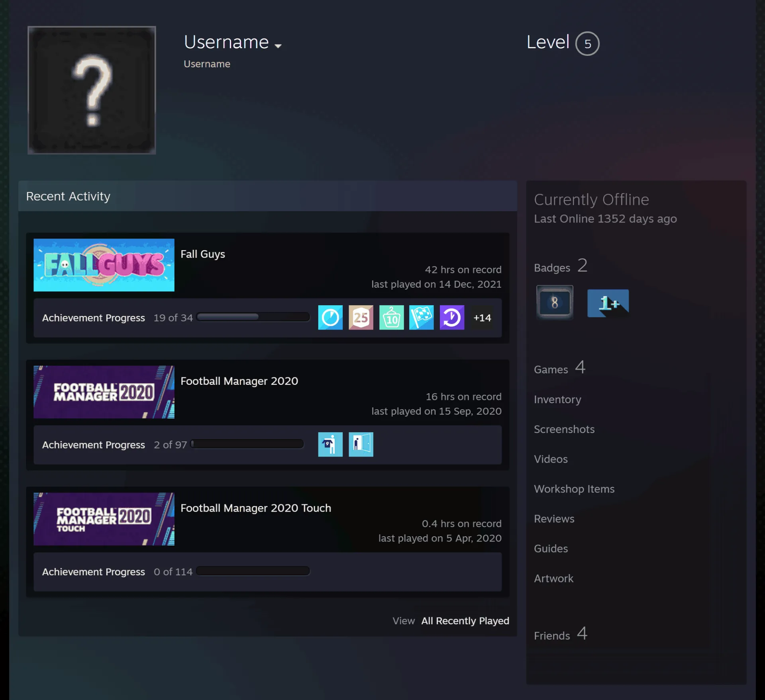The width and height of the screenshot is (765, 700).
Task: Click the Fall Guys achievement progress bar
Action: coord(253,317)
